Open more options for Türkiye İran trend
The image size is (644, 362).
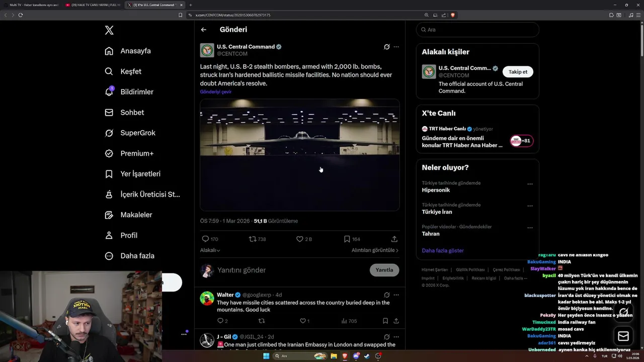click(x=530, y=206)
